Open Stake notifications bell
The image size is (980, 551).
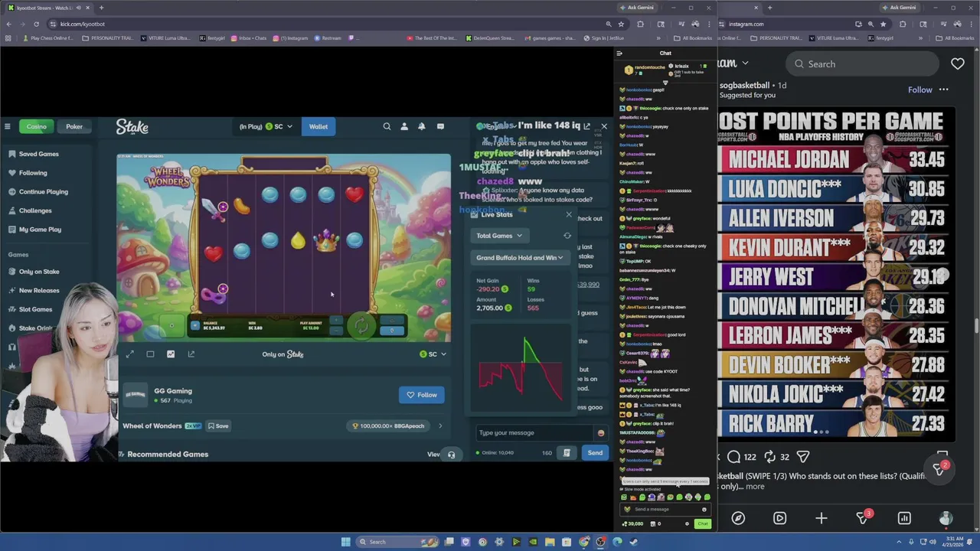[x=421, y=126]
